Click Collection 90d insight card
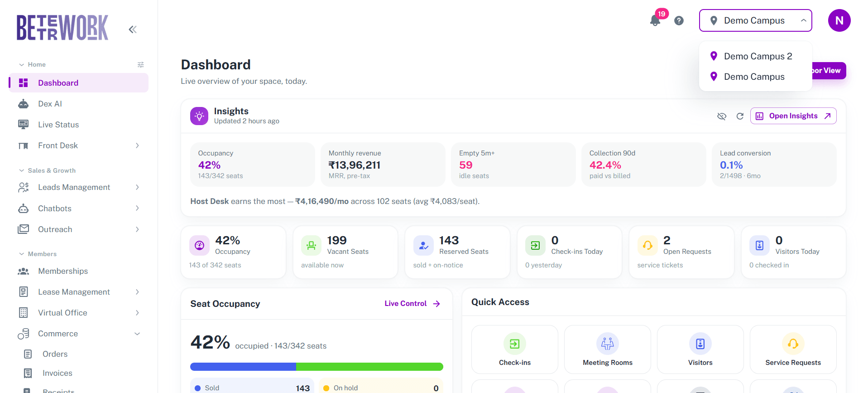 [x=644, y=165]
